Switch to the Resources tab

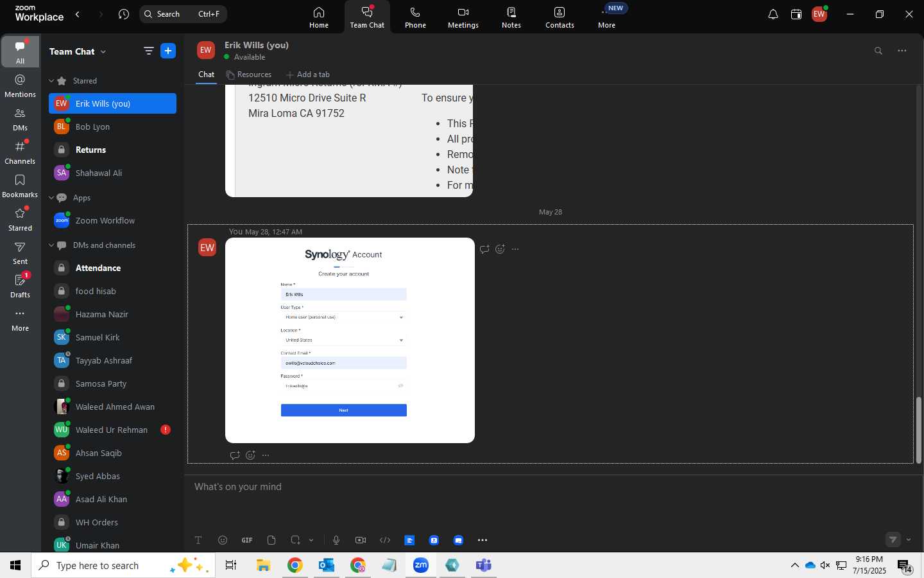(x=248, y=74)
